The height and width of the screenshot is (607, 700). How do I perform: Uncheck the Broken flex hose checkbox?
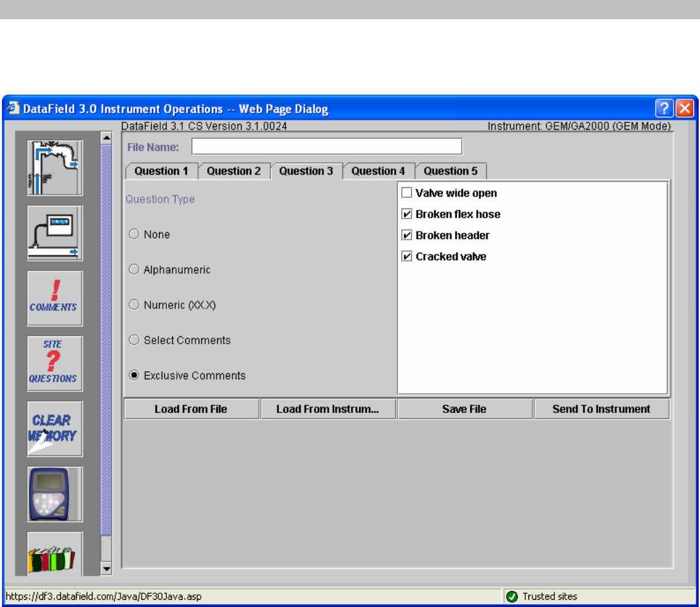[x=406, y=214]
